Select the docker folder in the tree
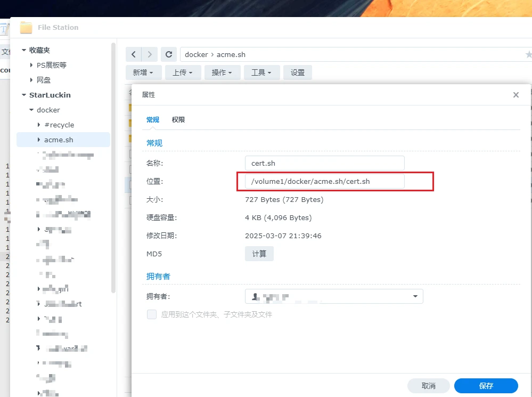Viewport: 532px width, 397px height. 48,110
